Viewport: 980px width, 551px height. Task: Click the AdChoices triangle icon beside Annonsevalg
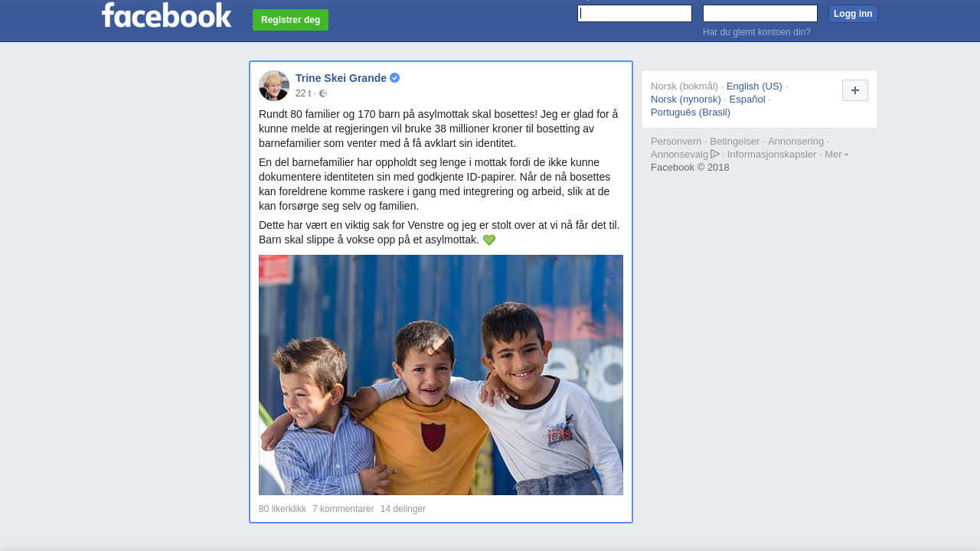[x=715, y=154]
